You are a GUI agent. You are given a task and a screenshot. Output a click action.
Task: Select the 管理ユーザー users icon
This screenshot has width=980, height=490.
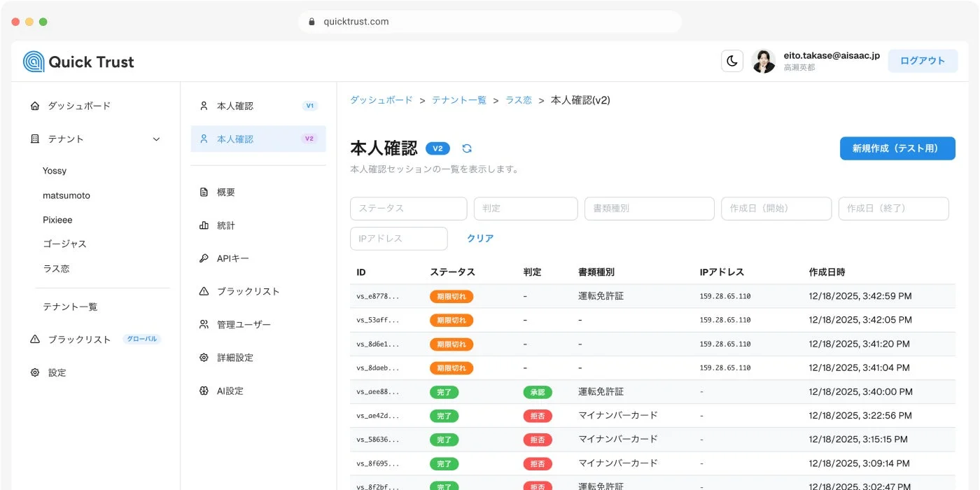click(203, 323)
